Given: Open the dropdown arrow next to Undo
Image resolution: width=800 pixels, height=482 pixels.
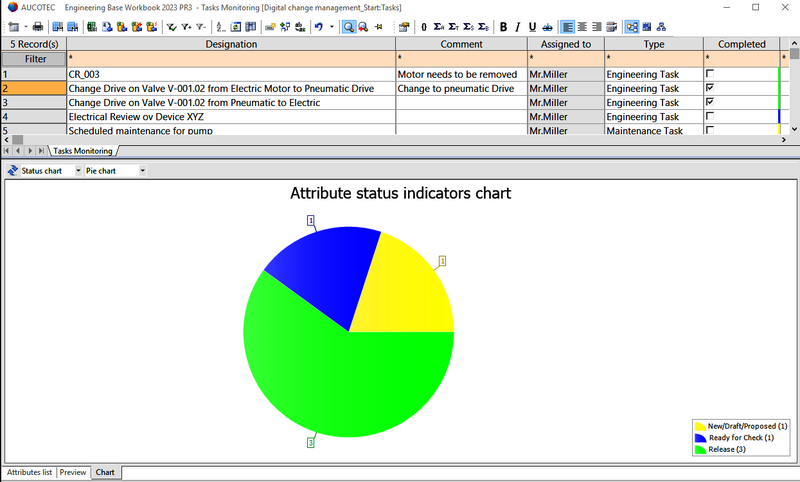Looking at the screenshot, I should coord(330,27).
